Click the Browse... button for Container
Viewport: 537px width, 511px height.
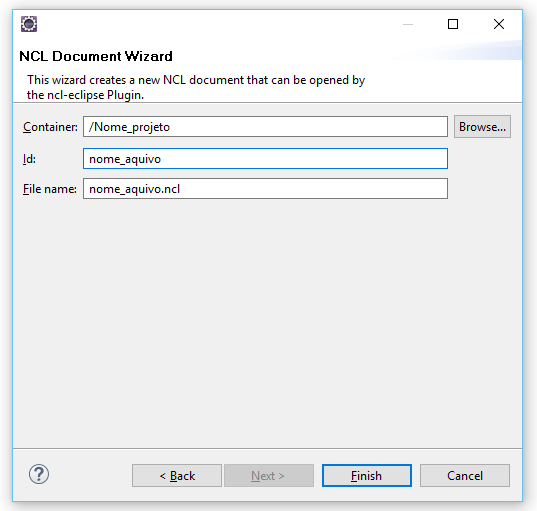click(x=482, y=127)
